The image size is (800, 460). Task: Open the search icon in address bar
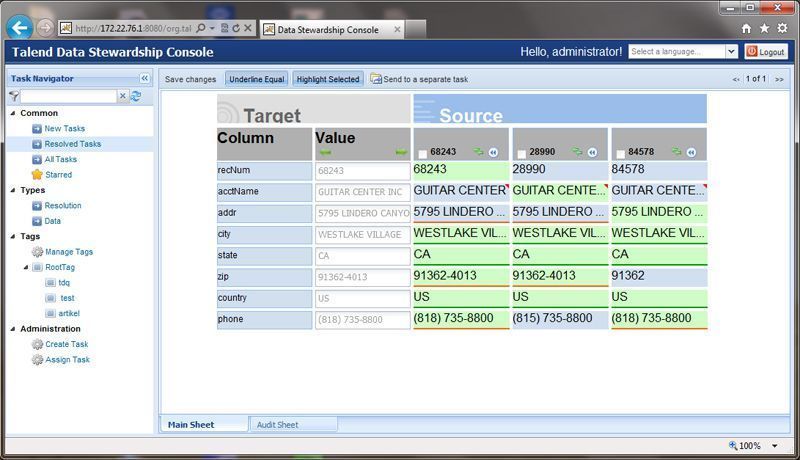coord(202,28)
